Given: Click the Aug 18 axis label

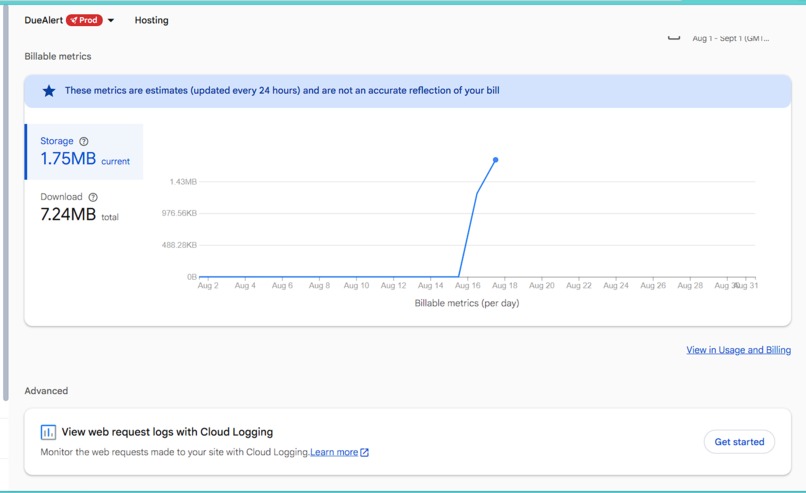Looking at the screenshot, I should [x=505, y=285].
